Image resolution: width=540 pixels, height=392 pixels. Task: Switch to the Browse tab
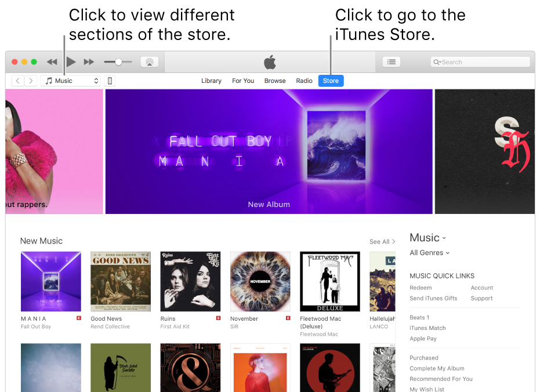pyautogui.click(x=275, y=81)
